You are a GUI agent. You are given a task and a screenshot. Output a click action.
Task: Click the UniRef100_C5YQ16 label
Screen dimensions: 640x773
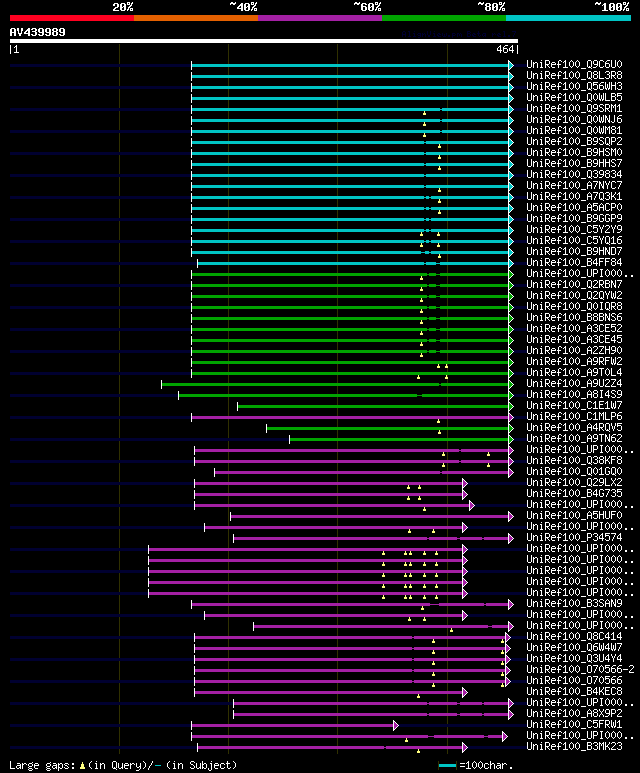[x=574, y=241]
